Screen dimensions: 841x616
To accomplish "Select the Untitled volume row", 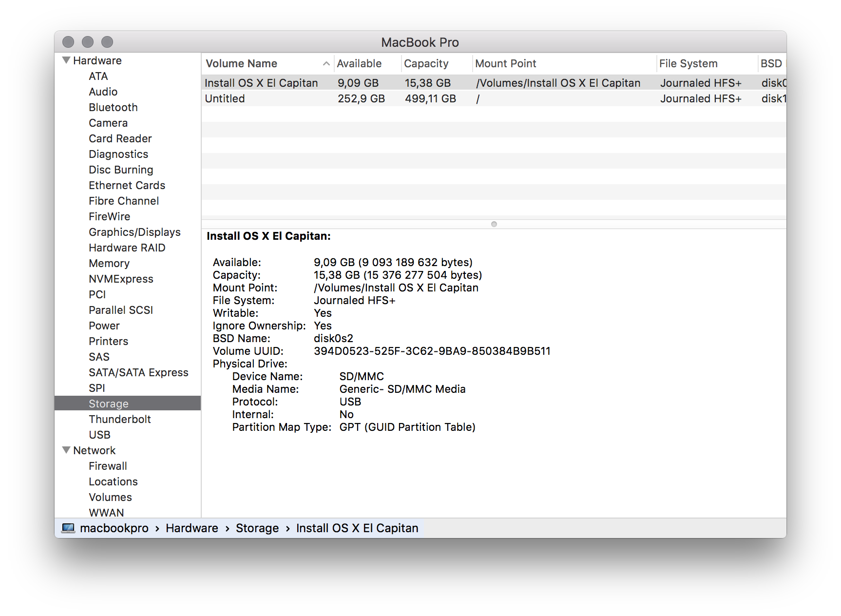I will [494, 98].
